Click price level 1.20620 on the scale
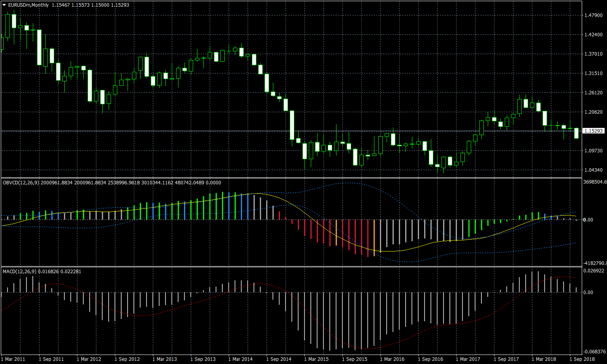The width and height of the screenshot is (607, 364). [594, 112]
